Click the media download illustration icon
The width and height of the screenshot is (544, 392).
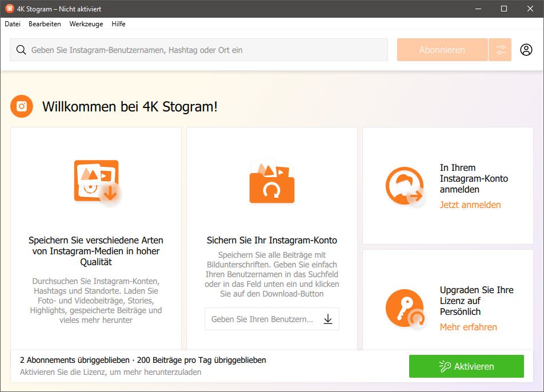pos(98,182)
